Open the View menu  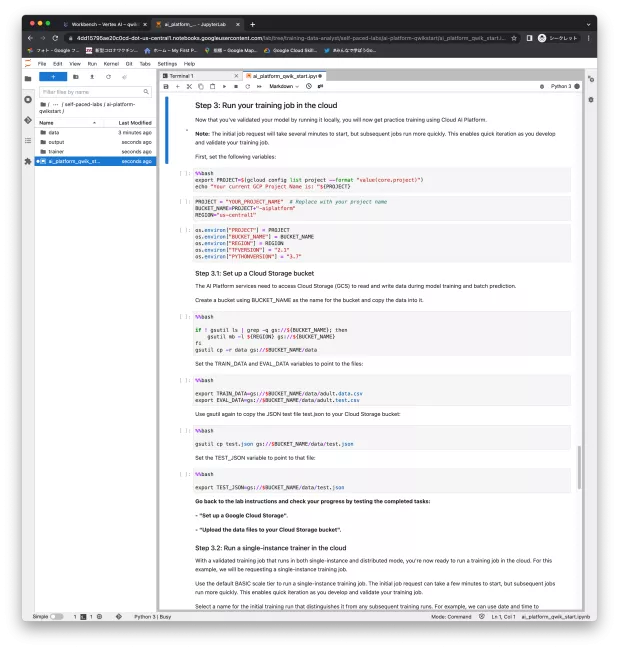pos(75,64)
